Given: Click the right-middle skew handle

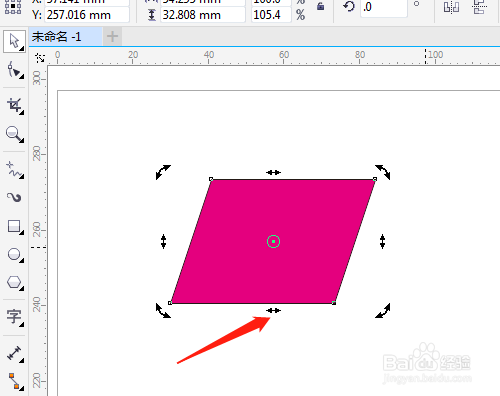Looking at the screenshot, I should (x=382, y=241).
